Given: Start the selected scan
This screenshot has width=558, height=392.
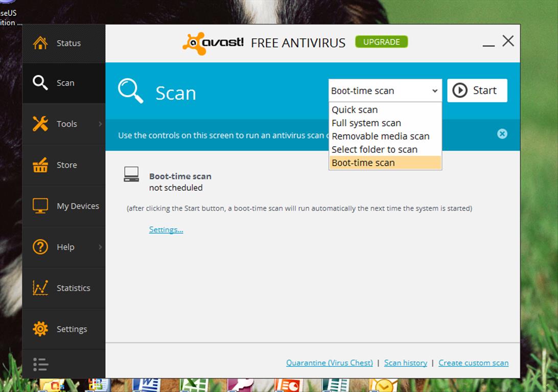Looking at the screenshot, I should pos(477,90).
